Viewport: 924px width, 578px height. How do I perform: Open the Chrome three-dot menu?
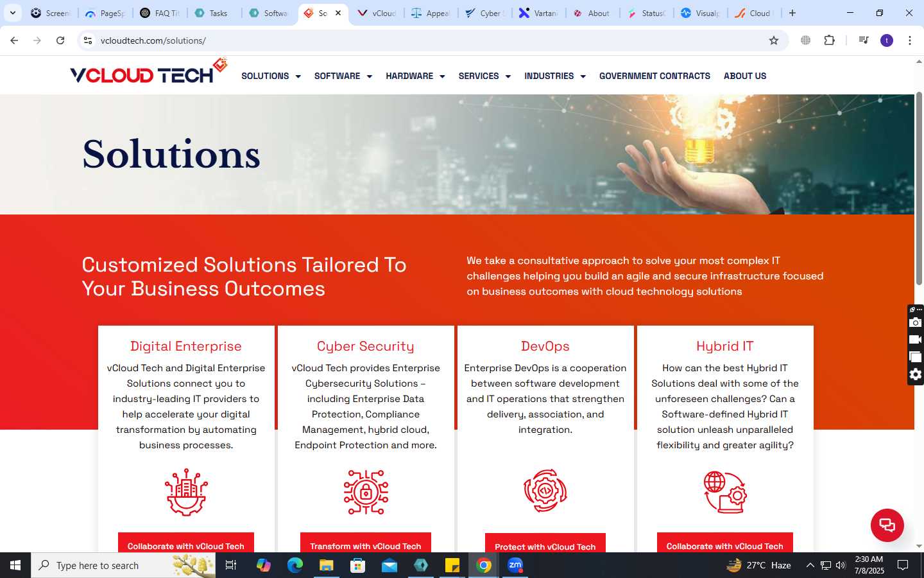pyautogui.click(x=909, y=40)
